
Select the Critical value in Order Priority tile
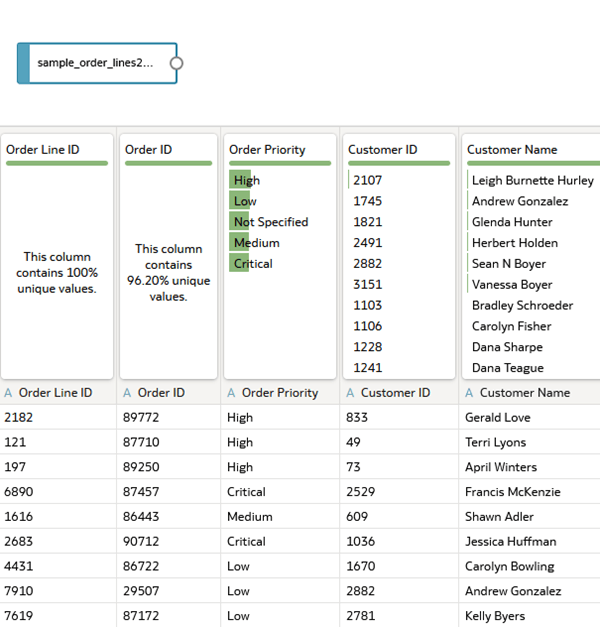click(253, 263)
